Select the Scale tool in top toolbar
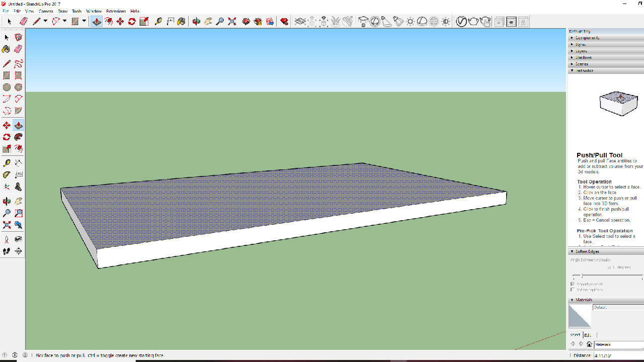Image resolution: width=644 pixels, height=362 pixels. click(x=144, y=22)
